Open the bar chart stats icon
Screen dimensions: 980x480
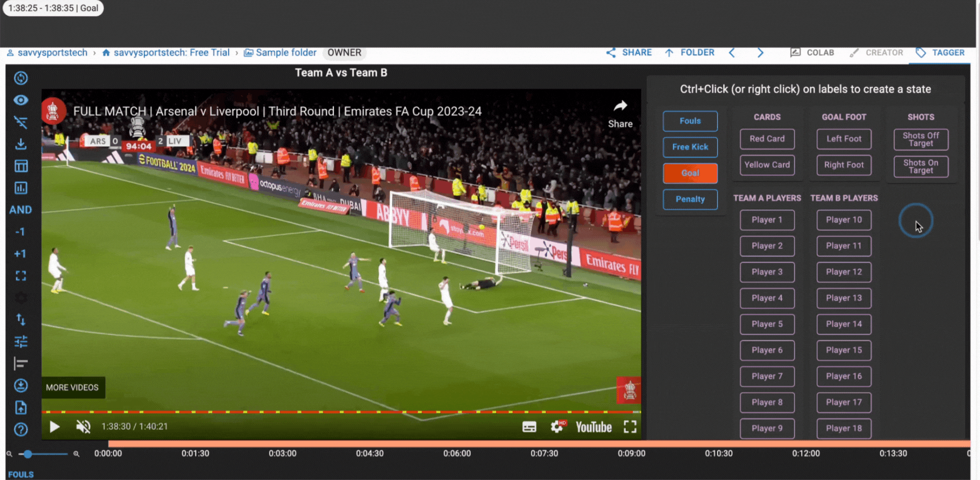21,188
